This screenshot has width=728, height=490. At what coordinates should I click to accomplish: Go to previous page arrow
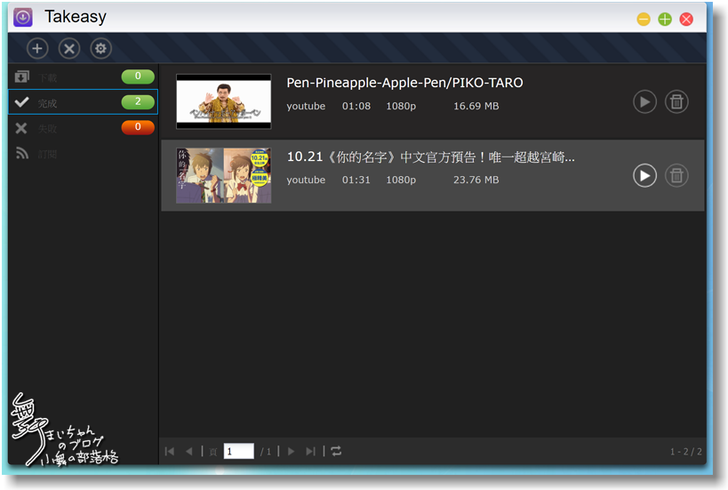coord(189,451)
